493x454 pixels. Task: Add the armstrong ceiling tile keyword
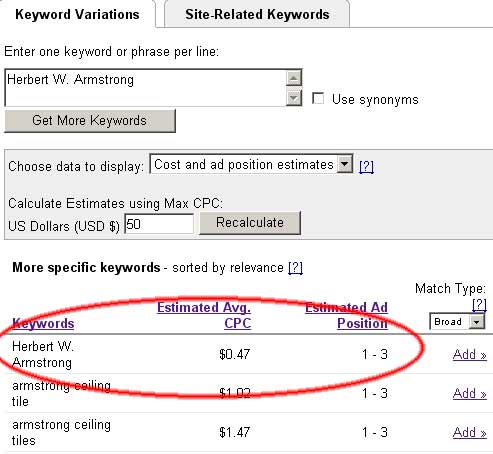click(x=470, y=393)
